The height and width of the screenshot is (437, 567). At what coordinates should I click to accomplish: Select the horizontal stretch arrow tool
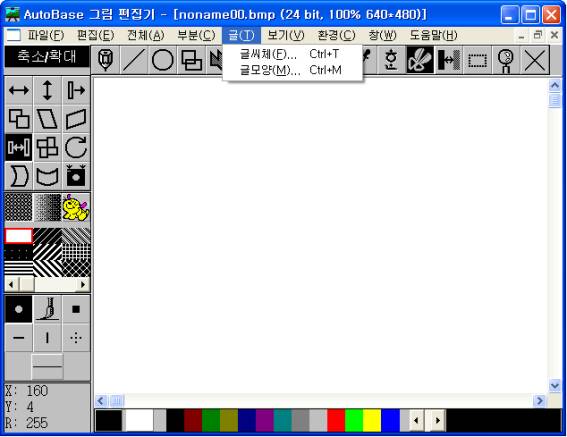pos(19,90)
